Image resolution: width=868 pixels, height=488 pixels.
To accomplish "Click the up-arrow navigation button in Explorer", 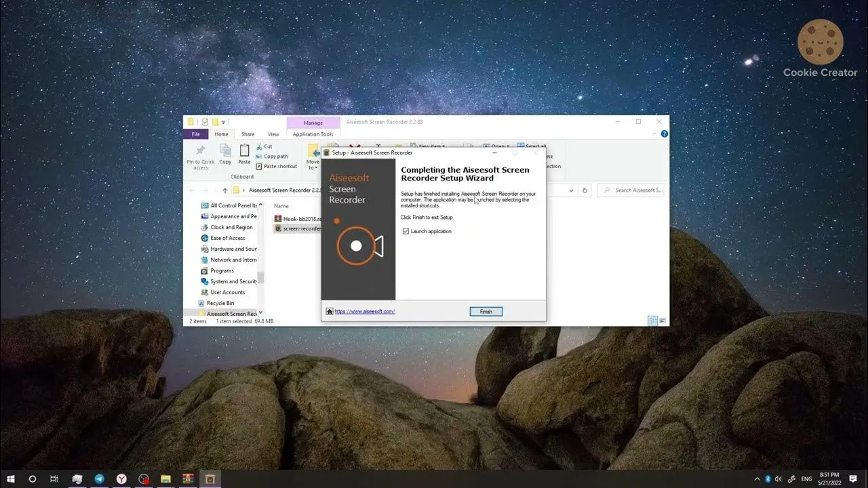I will coord(225,190).
